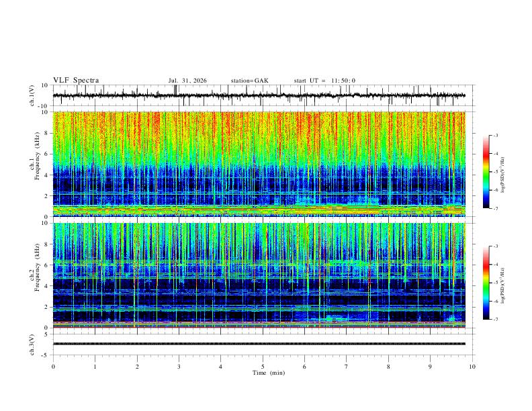The width and height of the screenshot is (532, 411).
Task: Click the ch.1 Frequency (kHz) axis label
Action: [x=35, y=164]
